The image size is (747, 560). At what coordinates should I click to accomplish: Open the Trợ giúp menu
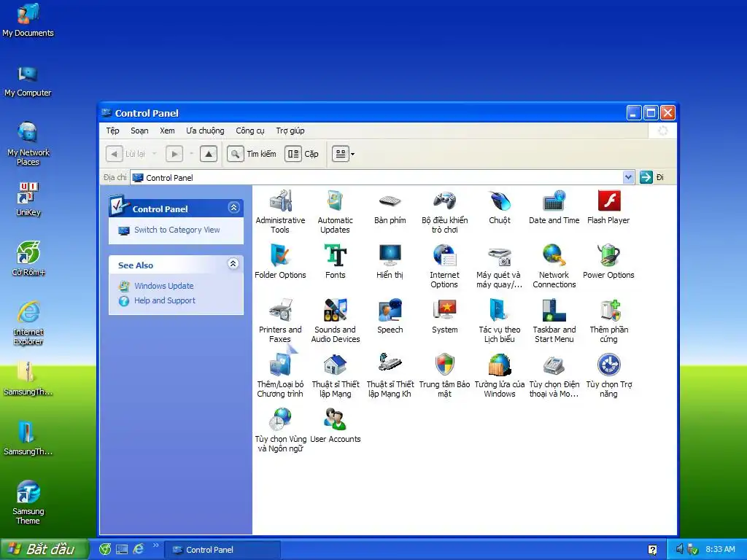pos(290,131)
